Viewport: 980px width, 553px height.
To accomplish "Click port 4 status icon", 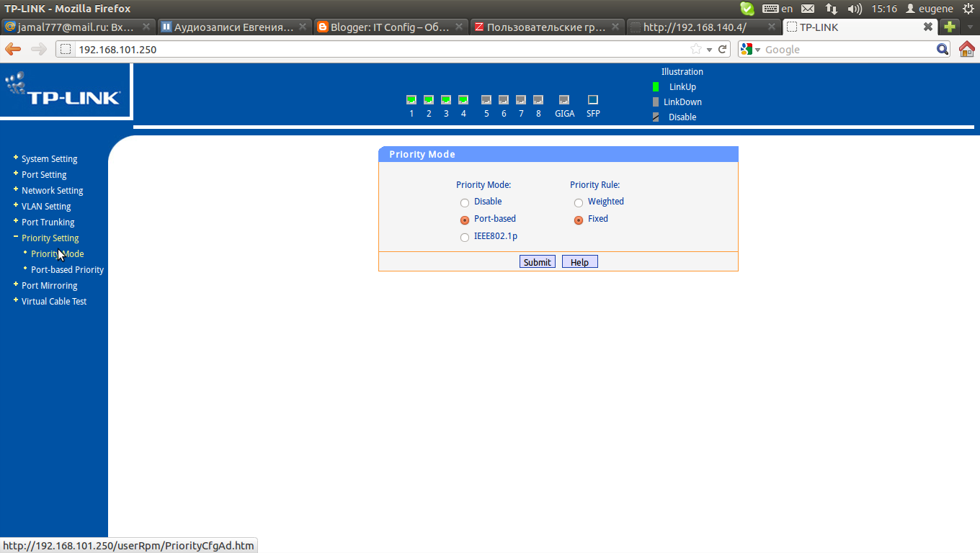I will [463, 100].
